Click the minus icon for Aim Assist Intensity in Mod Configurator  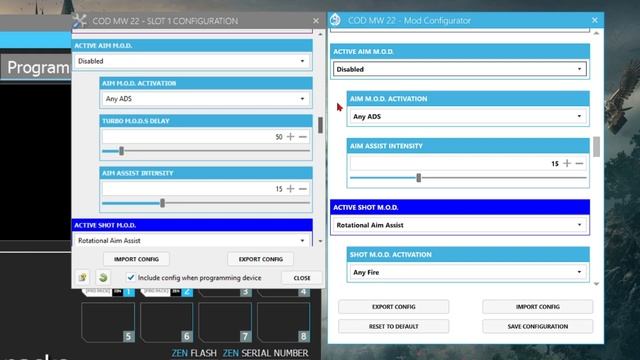coord(579,163)
